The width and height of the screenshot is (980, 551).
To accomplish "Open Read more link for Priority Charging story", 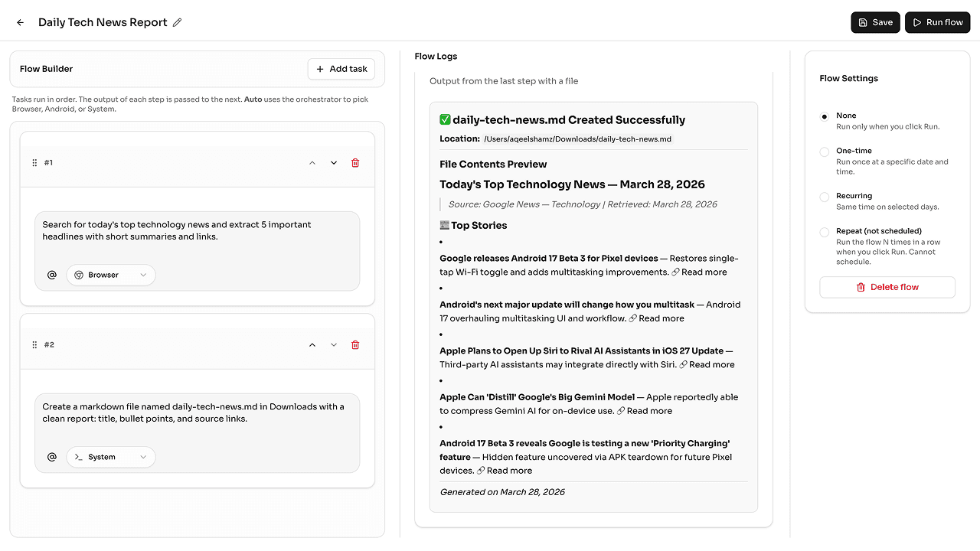I will tap(509, 471).
